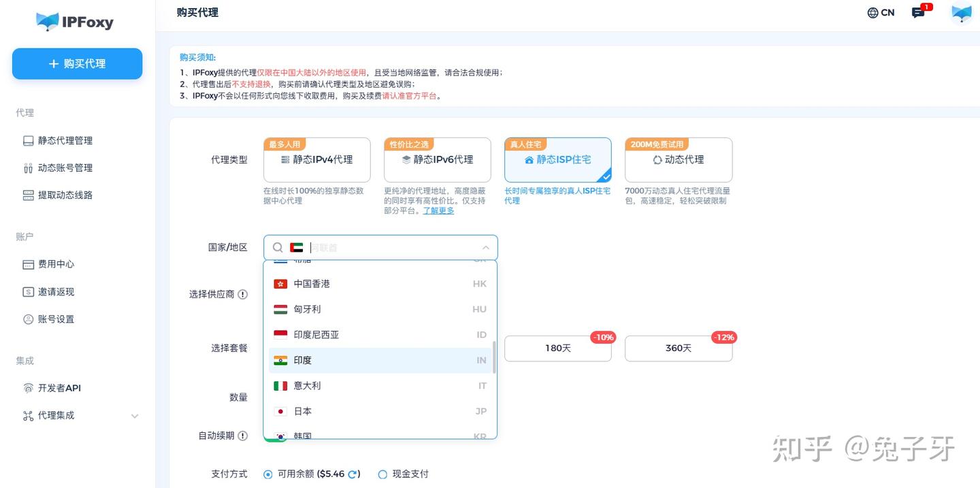This screenshot has width=980, height=488.
Task: Open 静态代理管理 menu item
Action: pos(65,141)
